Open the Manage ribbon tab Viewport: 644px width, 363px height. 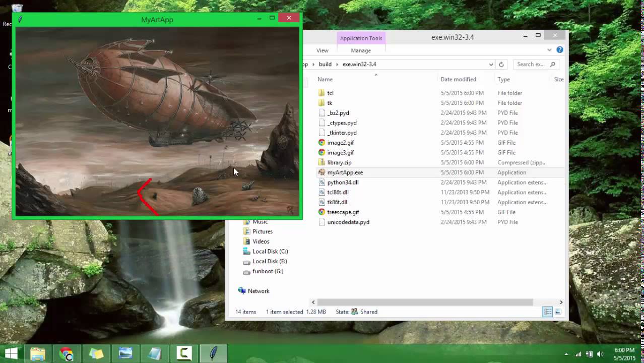pyautogui.click(x=361, y=50)
